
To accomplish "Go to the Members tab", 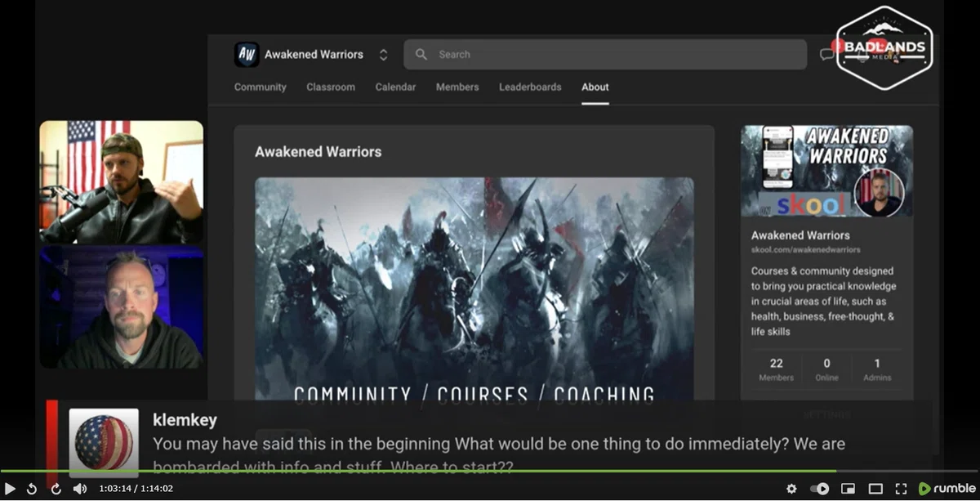I will (457, 87).
